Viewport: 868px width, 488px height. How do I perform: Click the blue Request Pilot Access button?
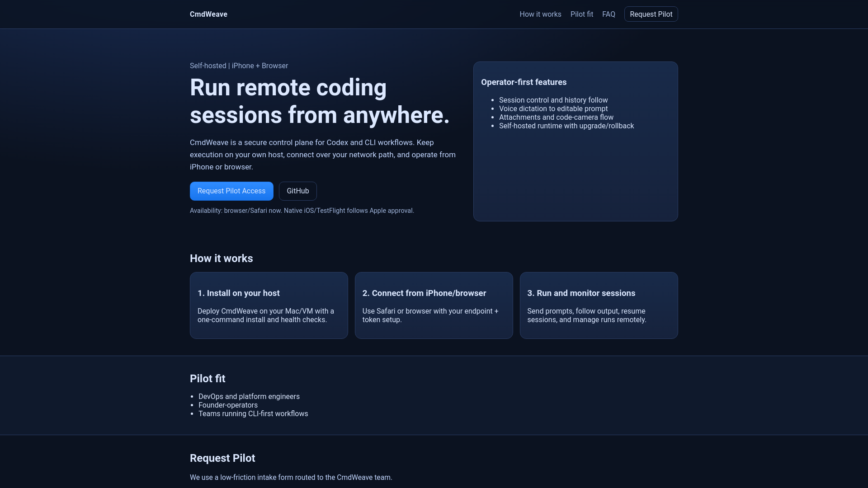(231, 191)
